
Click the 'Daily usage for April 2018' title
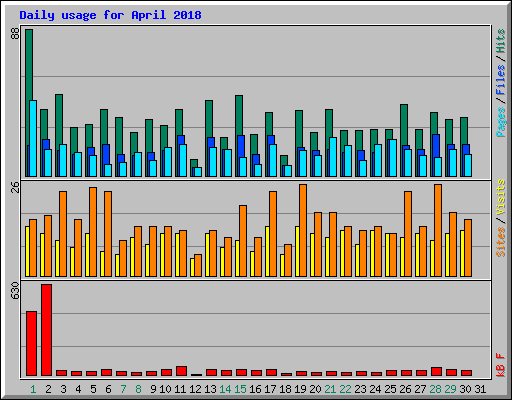(110, 15)
